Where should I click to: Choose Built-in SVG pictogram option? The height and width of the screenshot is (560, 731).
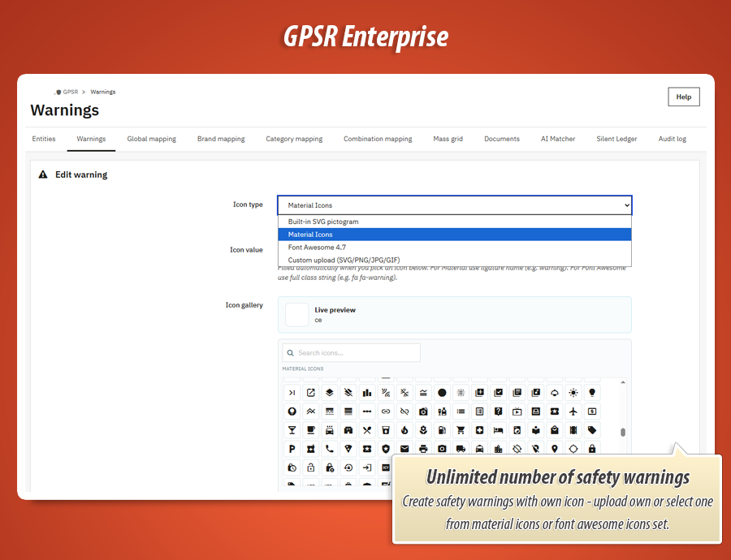pos(455,222)
